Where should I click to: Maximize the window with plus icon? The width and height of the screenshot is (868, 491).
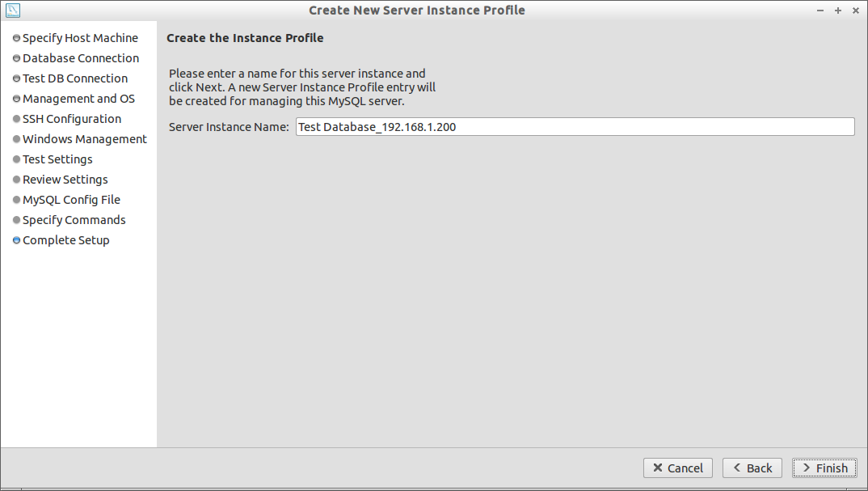click(838, 11)
